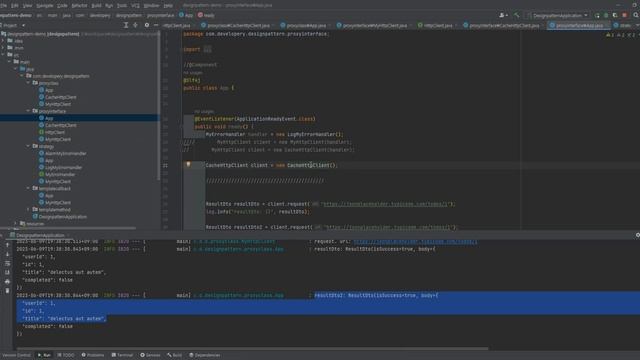This screenshot has width=640, height=360.
Task: Open Version Control tool window button
Action: coord(16,355)
